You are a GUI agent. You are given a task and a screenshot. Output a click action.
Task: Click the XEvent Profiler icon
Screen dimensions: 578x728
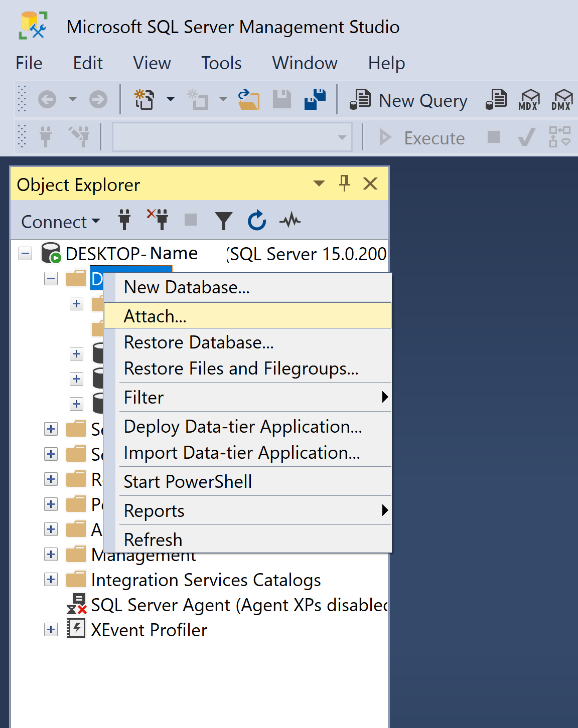(76, 629)
